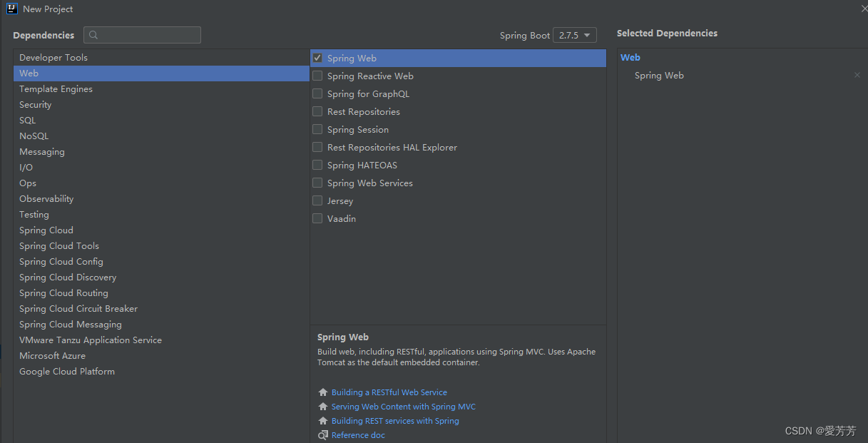Enable the Vaadin dependency

pyautogui.click(x=317, y=218)
